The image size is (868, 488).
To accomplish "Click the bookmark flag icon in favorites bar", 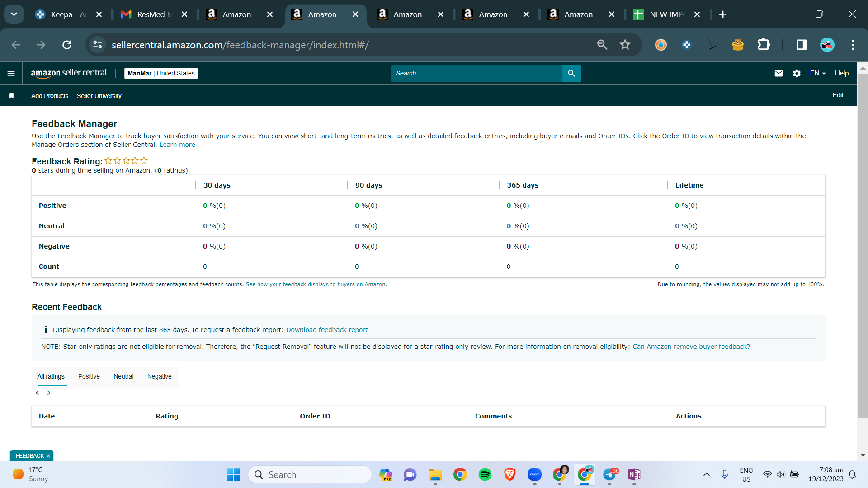I will coord(12,96).
